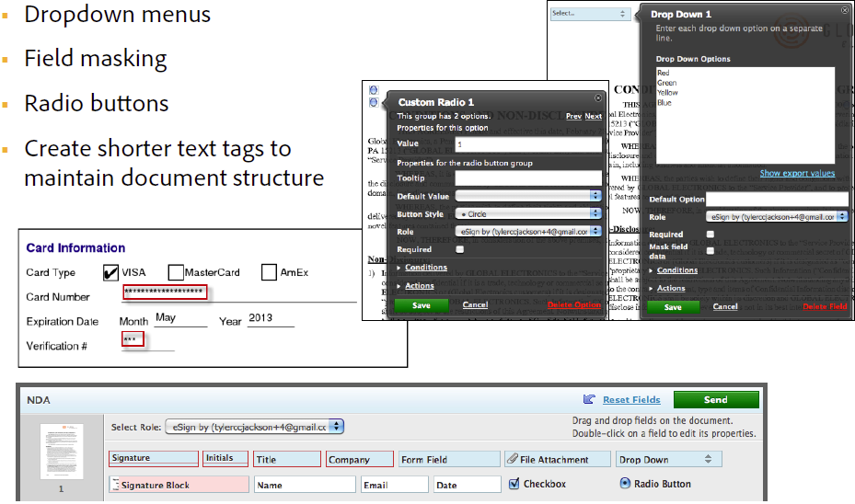
Task: Expand Conditions in Custom Radio 1 dialog
Action: pos(426,268)
